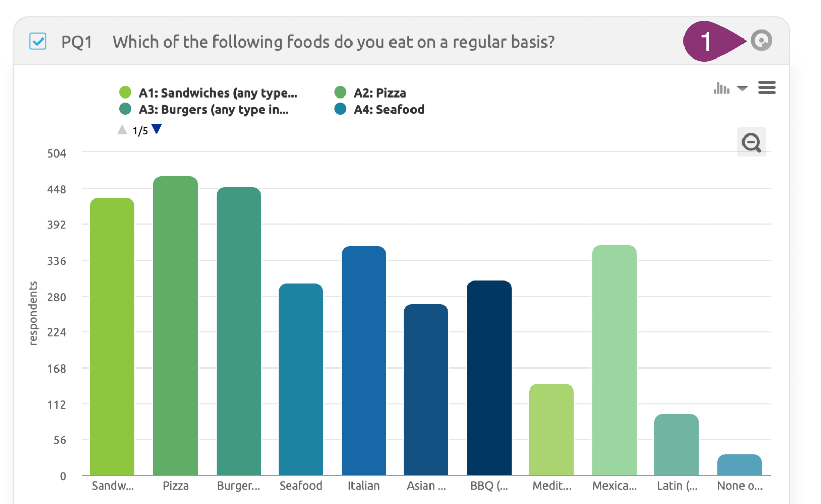821x504 pixels.
Task: Open the hamburger chart menu
Action: (x=767, y=88)
